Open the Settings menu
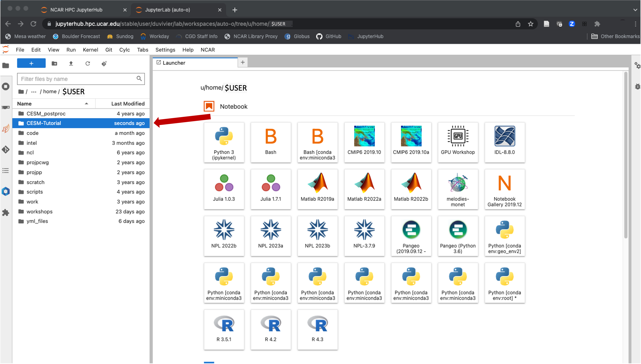 tap(165, 50)
